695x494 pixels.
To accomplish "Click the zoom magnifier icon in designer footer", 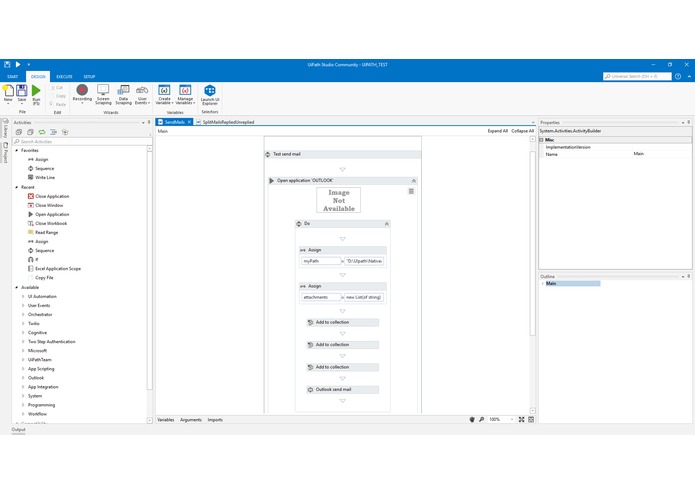I will tap(481, 420).
